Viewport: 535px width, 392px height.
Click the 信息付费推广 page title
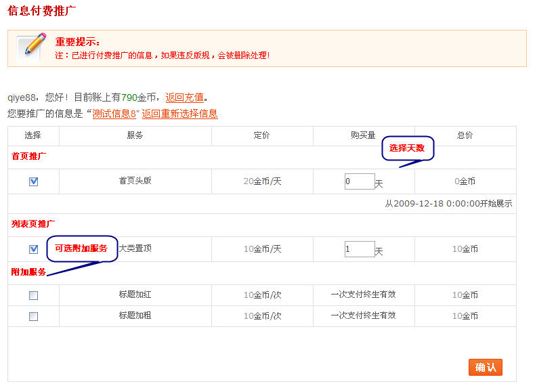pos(41,12)
